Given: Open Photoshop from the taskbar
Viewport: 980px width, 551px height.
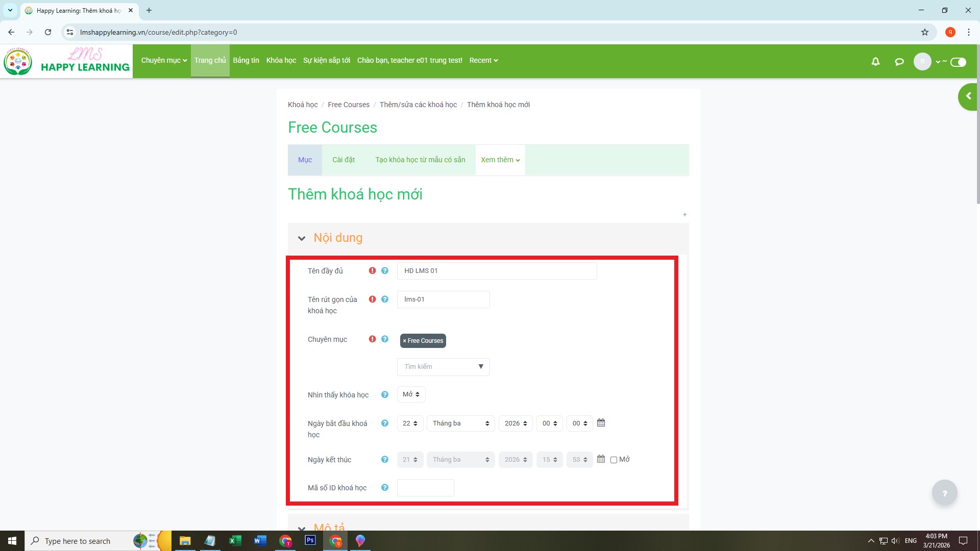Looking at the screenshot, I should [310, 540].
